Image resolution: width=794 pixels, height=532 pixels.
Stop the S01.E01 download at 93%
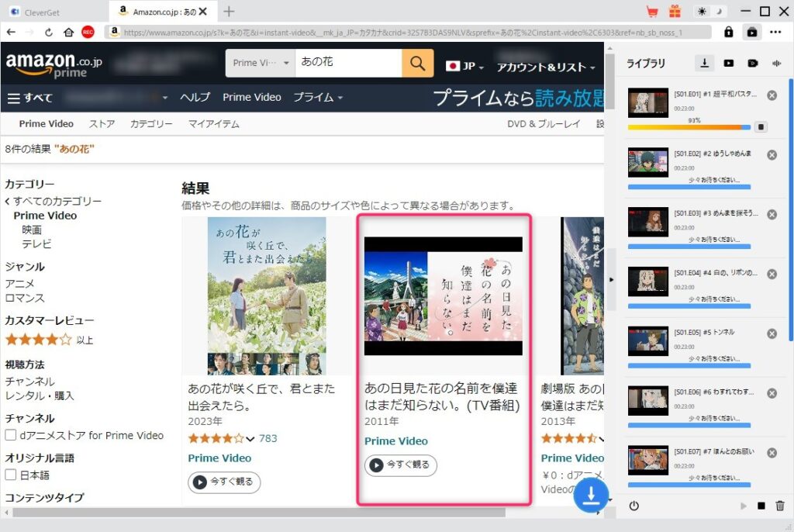click(761, 126)
